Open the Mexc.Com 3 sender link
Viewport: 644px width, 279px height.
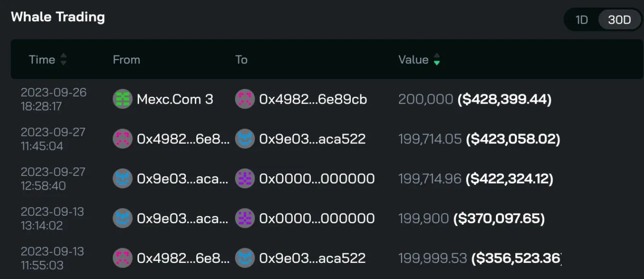pyautogui.click(x=175, y=99)
